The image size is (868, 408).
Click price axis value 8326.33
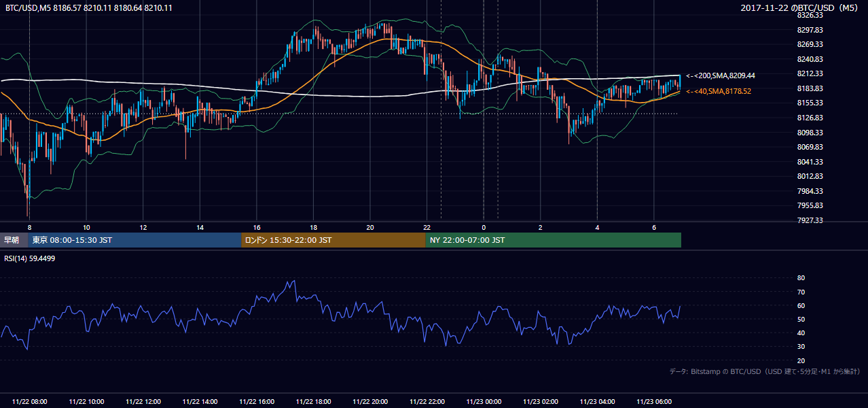[x=810, y=15]
